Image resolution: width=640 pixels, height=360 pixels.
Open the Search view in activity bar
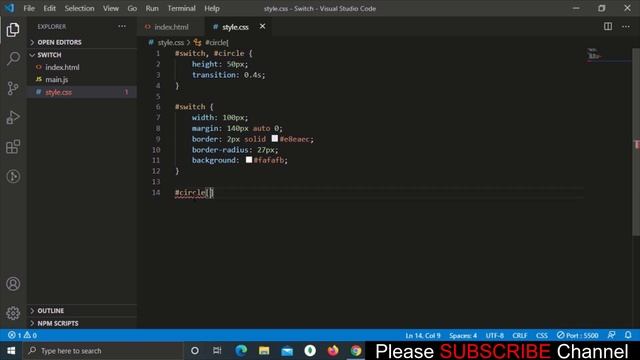click(x=13, y=59)
